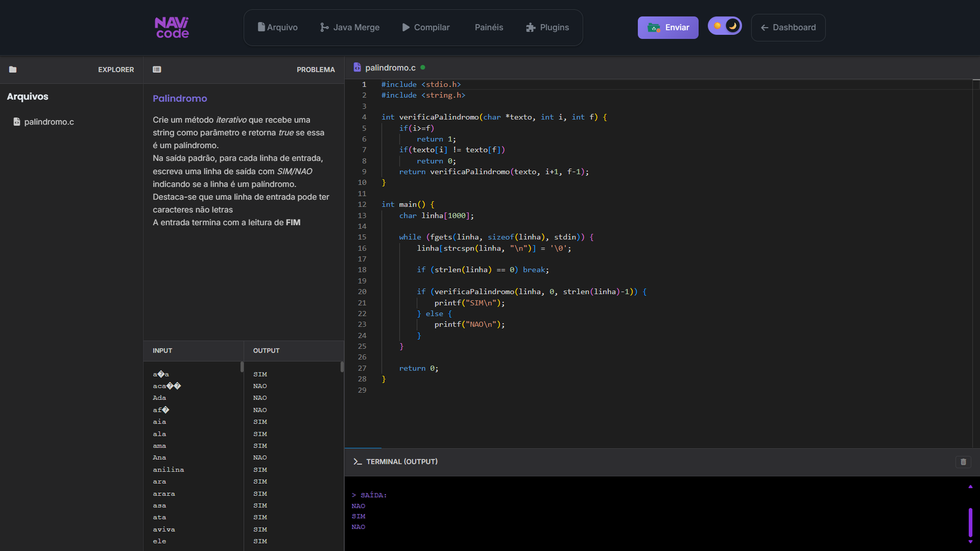Click the 'int main()' line

pyautogui.click(x=408, y=204)
